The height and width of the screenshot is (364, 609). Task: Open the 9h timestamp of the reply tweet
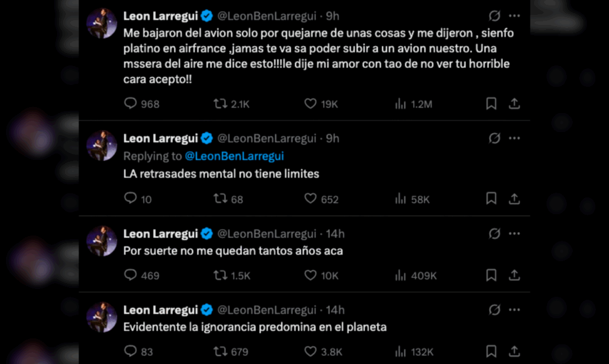click(x=332, y=139)
